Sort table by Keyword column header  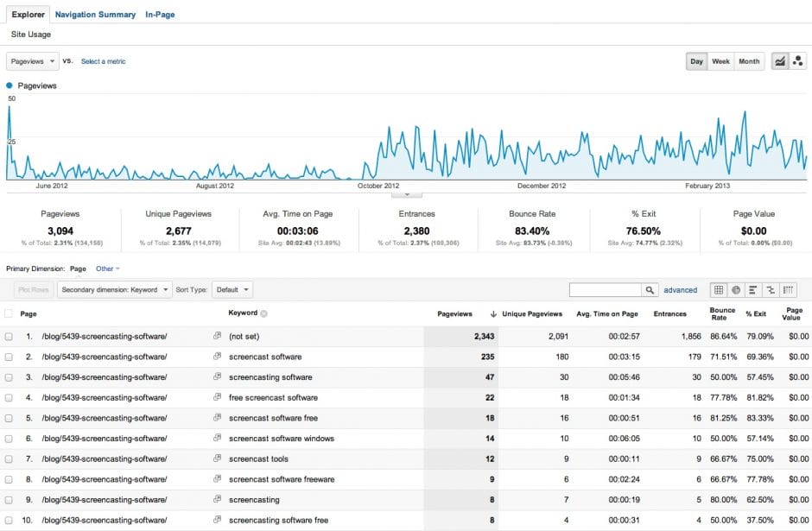coord(243,313)
